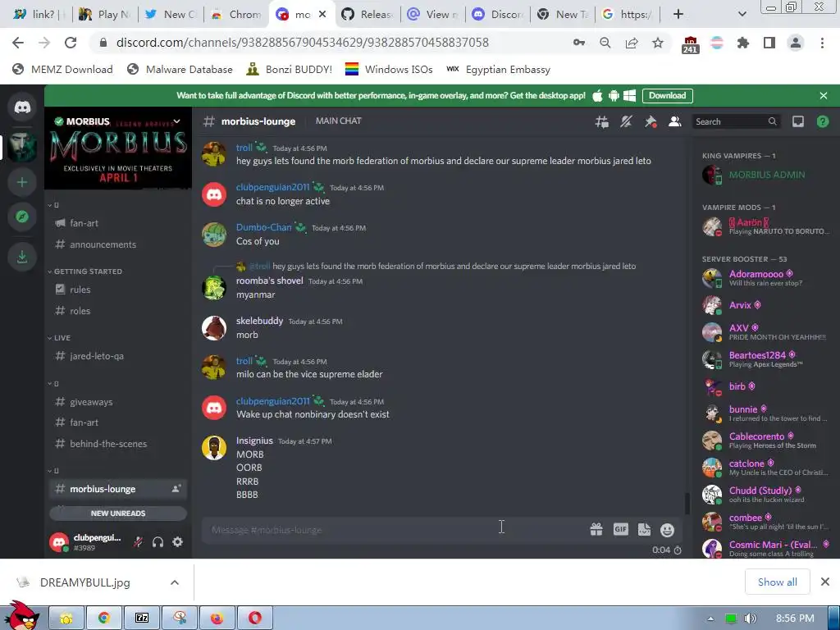Screen dimensions: 840x630
Task: Switch to the Play N tab
Action: [105, 15]
